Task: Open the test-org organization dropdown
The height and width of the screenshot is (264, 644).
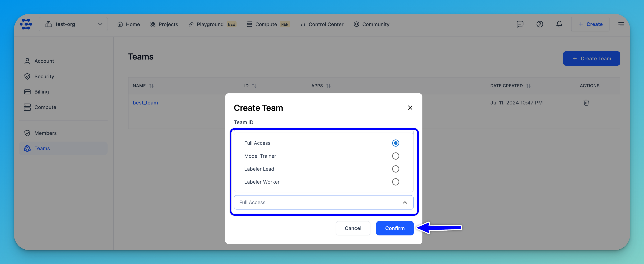Action: pyautogui.click(x=73, y=24)
